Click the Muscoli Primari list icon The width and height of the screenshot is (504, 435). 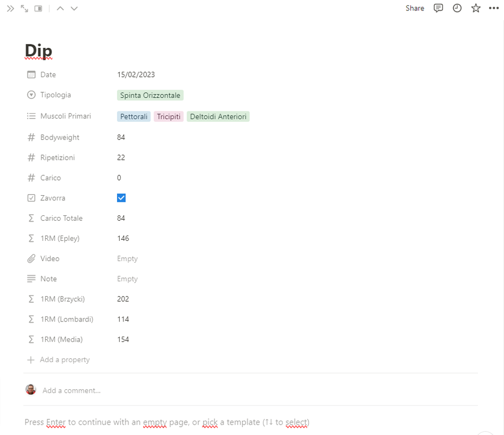[31, 116]
